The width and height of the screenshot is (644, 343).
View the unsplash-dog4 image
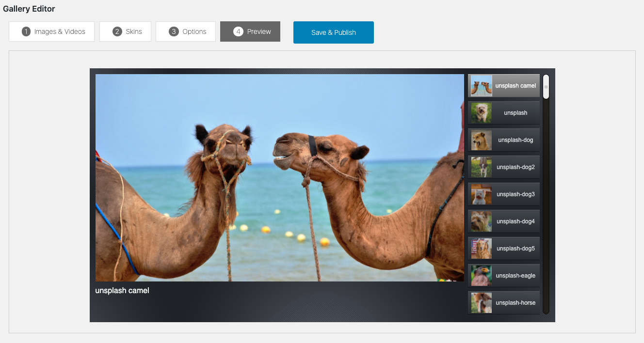click(504, 221)
